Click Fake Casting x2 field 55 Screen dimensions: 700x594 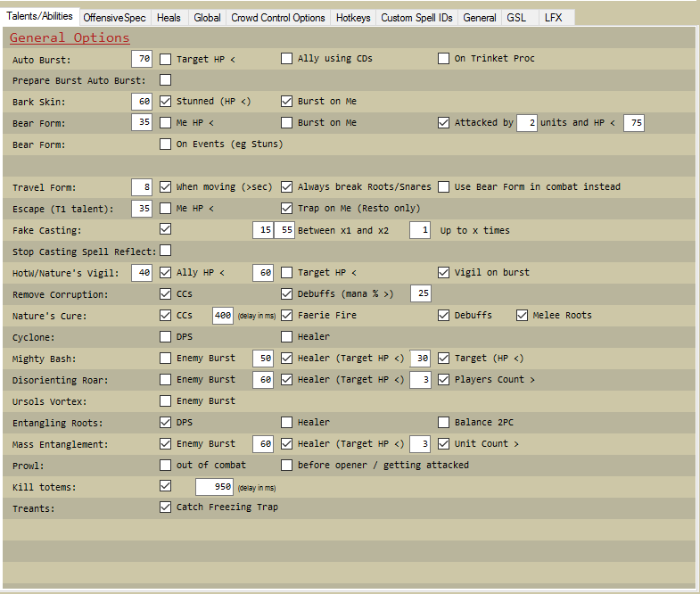284,230
